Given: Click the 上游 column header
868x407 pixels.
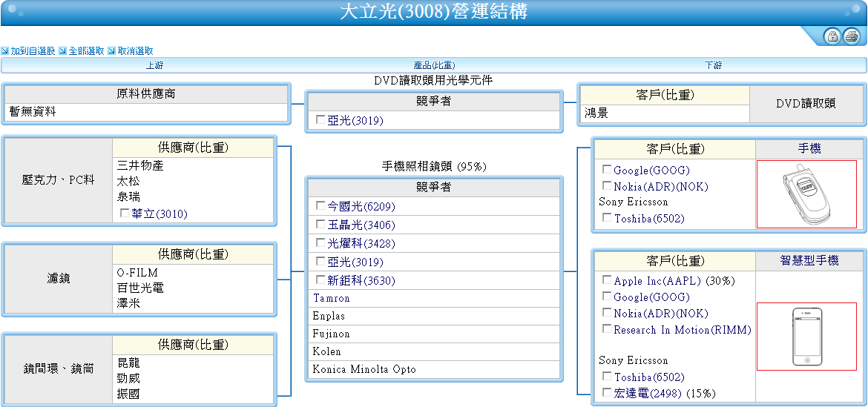Looking at the screenshot, I should click(x=154, y=65).
